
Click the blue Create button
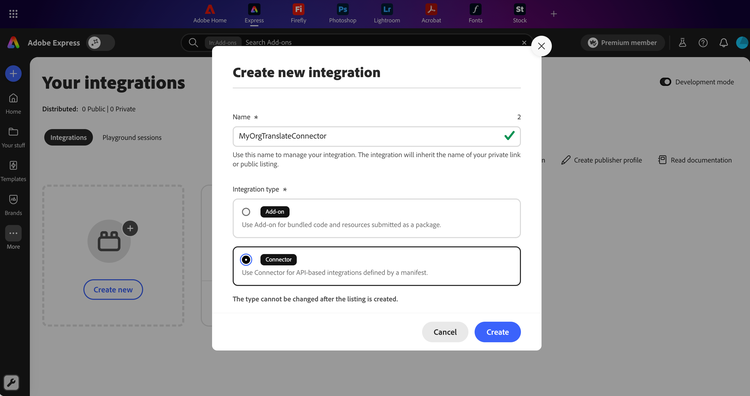coord(497,332)
